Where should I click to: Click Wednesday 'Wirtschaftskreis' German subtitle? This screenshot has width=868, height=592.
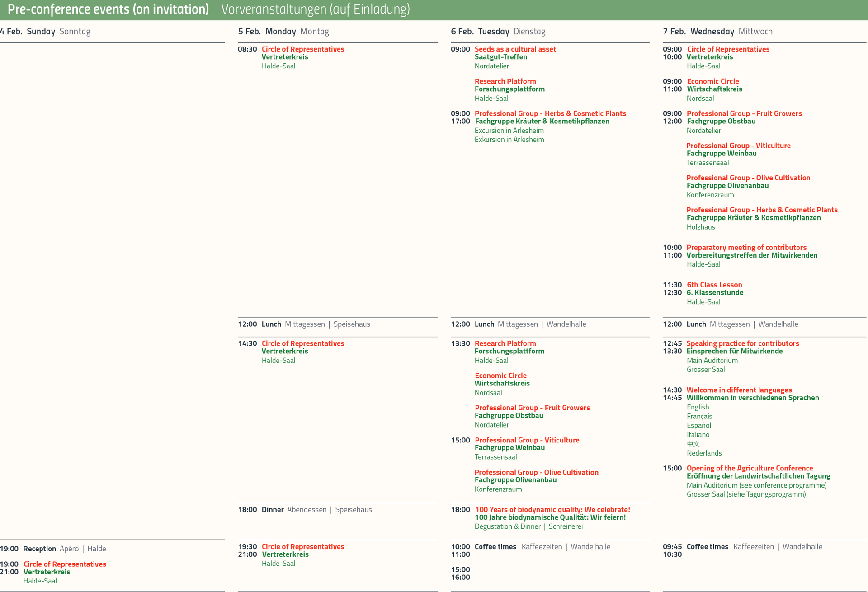click(714, 89)
